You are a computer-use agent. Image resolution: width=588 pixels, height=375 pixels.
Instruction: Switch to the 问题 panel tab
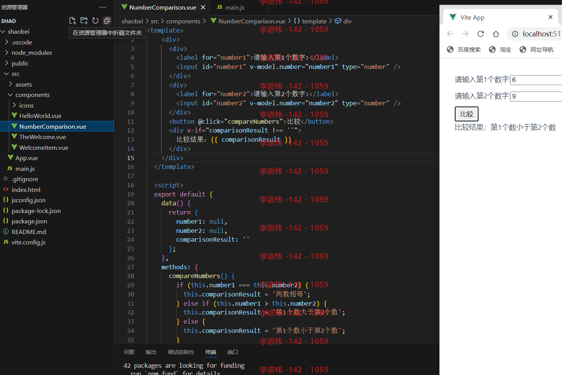click(x=129, y=352)
